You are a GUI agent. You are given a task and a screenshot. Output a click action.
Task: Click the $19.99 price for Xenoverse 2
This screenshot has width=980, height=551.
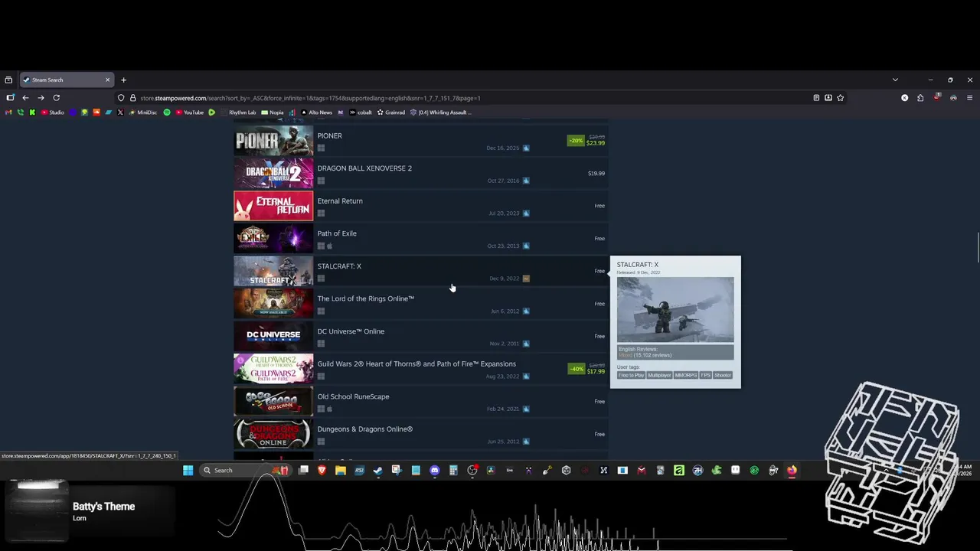click(596, 174)
